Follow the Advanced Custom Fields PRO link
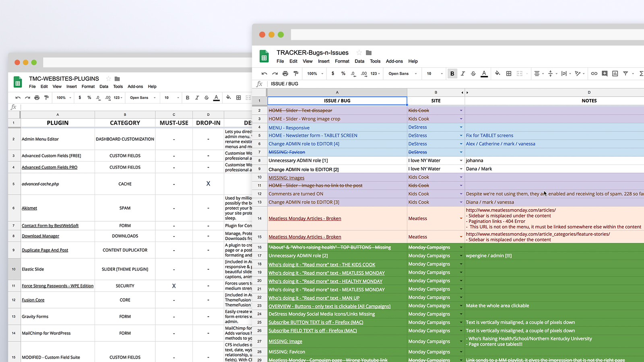The width and height of the screenshot is (644, 362). tap(50, 167)
